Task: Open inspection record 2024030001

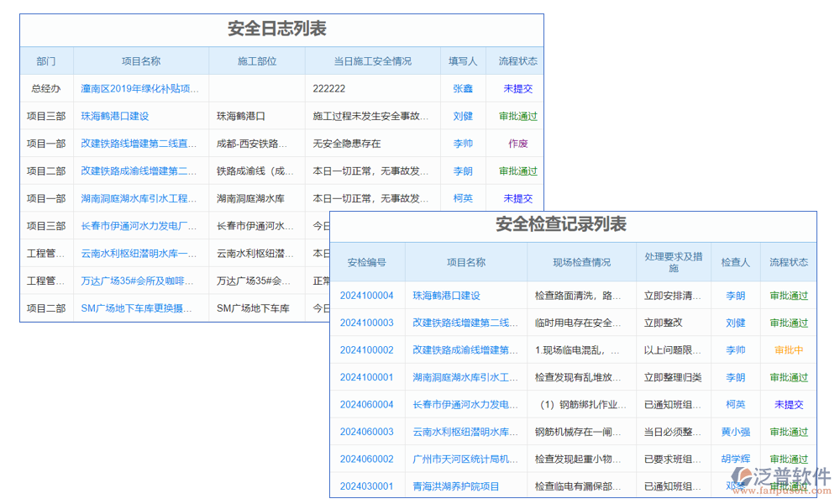Action: pyautogui.click(x=366, y=486)
